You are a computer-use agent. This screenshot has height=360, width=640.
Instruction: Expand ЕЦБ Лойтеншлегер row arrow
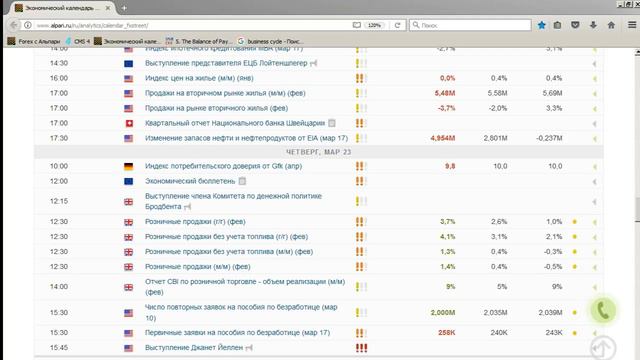pyautogui.click(x=595, y=64)
